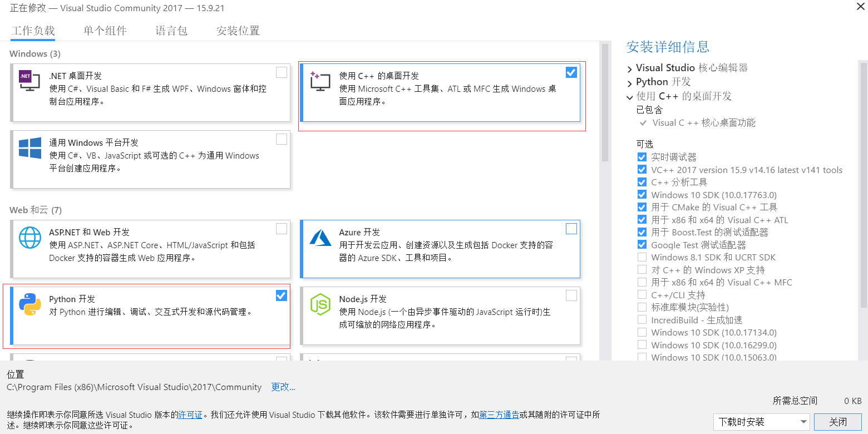Uncheck the 使用 C++ 的桌面开发 workload card checkbox
868x434 pixels.
pyautogui.click(x=571, y=72)
